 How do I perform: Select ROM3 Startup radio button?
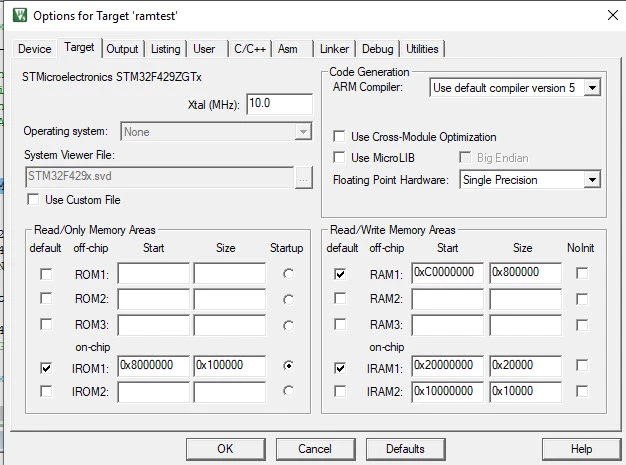coord(288,326)
